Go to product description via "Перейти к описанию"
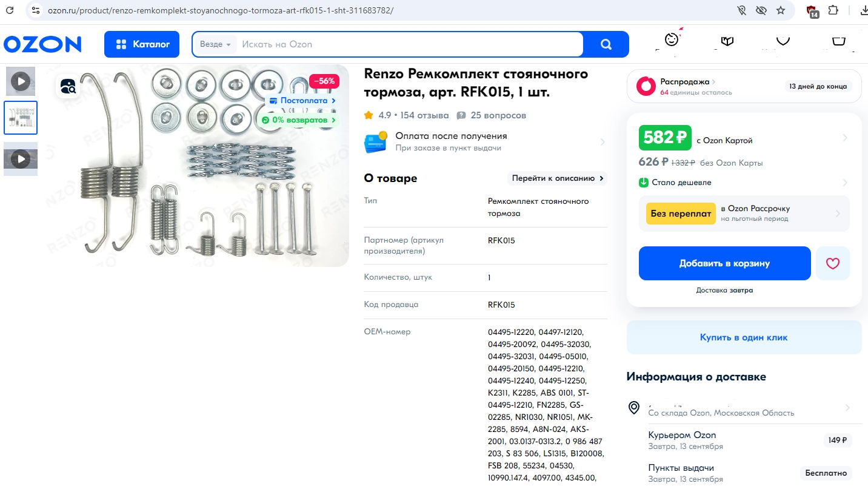Viewport: 868px width, 486px height. click(x=558, y=178)
